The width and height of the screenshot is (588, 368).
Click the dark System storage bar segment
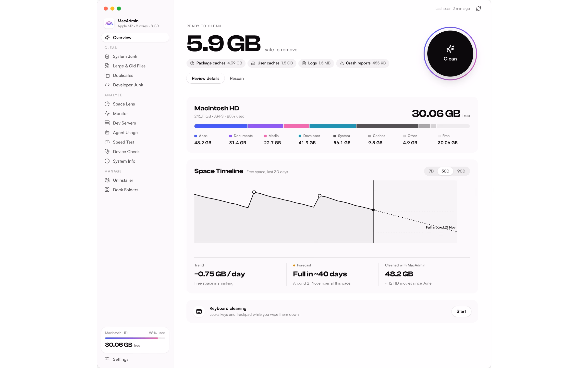coord(387,126)
